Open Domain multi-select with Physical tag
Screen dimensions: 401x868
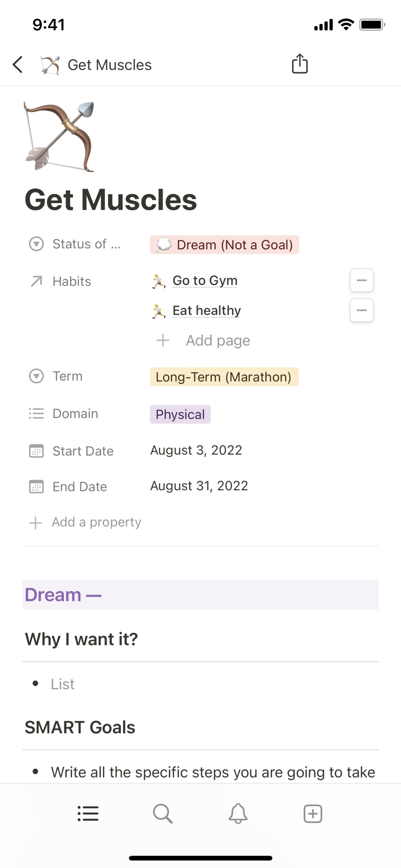click(180, 414)
